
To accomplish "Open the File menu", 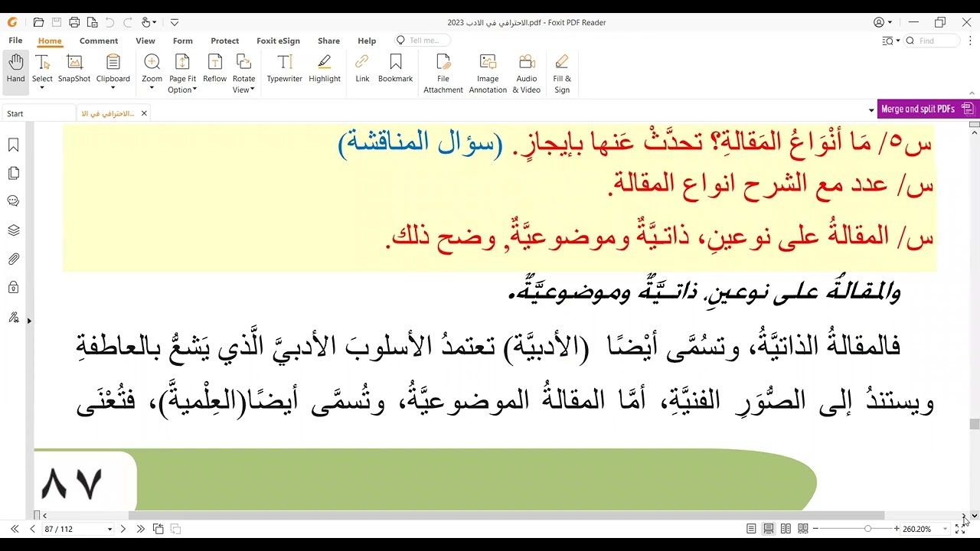I will pos(15,41).
